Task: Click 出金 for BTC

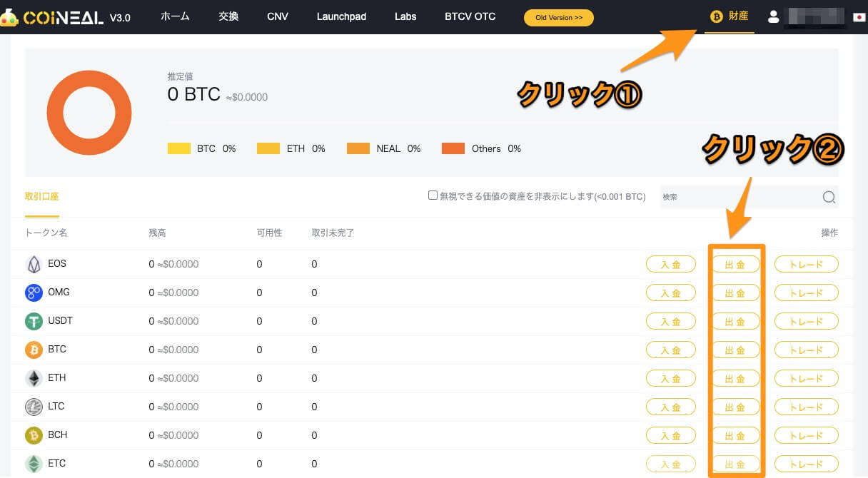Action: (x=735, y=350)
